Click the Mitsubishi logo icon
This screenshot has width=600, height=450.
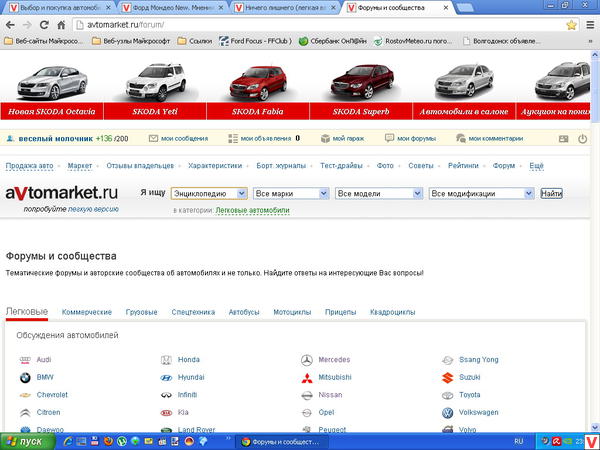(307, 378)
